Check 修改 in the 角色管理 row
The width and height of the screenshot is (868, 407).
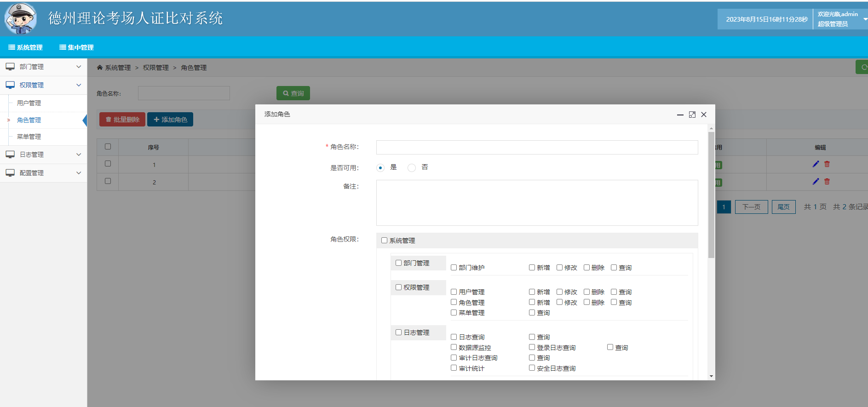560,302
